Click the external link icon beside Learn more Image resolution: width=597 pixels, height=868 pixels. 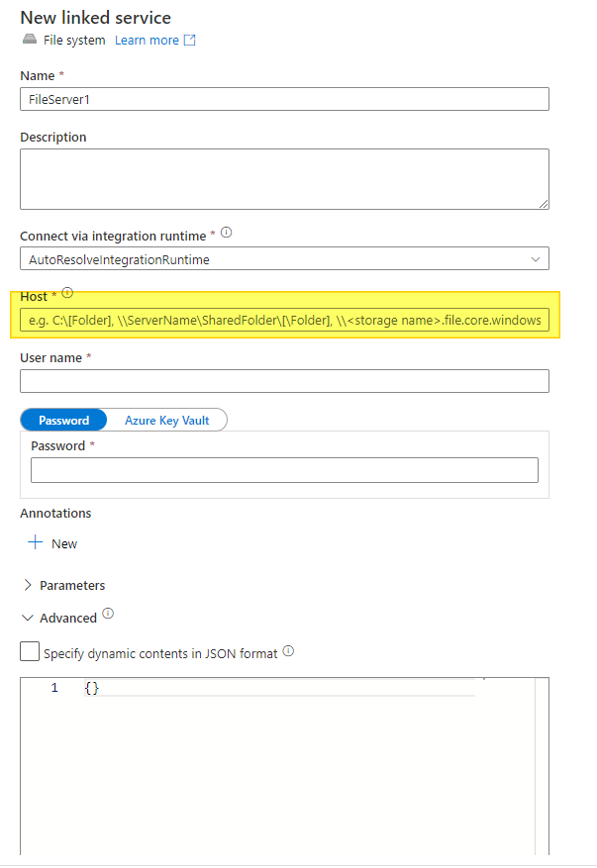tap(188, 40)
